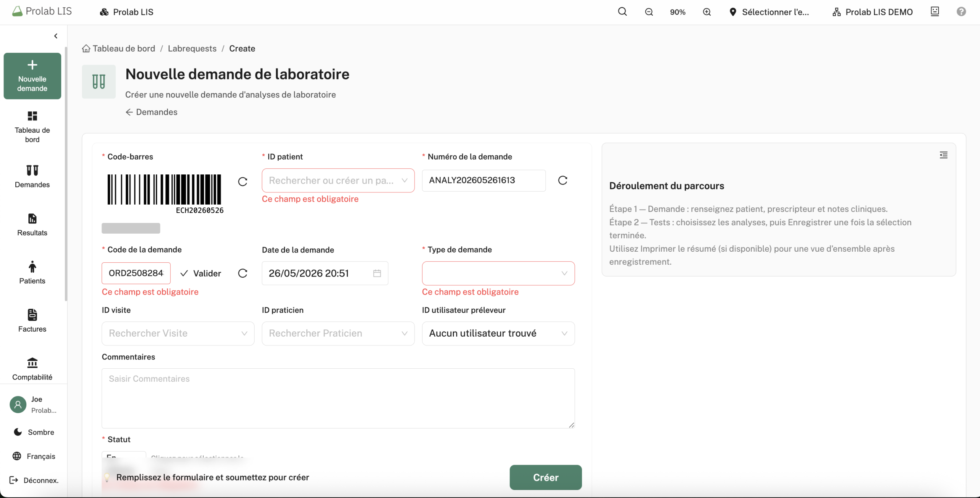This screenshot has height=498, width=980.
Task: Go back via the Demandes arrow link
Action: click(152, 112)
